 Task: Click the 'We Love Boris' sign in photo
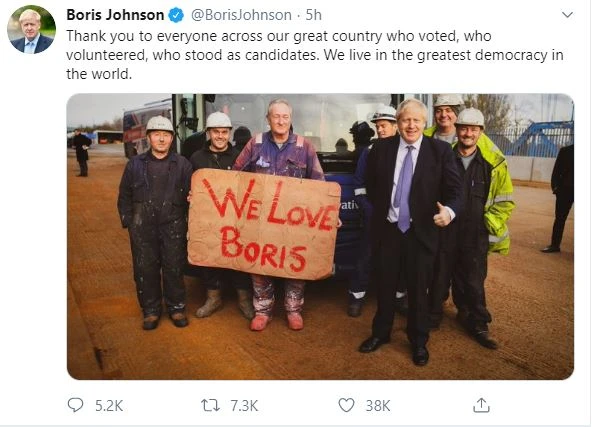264,224
